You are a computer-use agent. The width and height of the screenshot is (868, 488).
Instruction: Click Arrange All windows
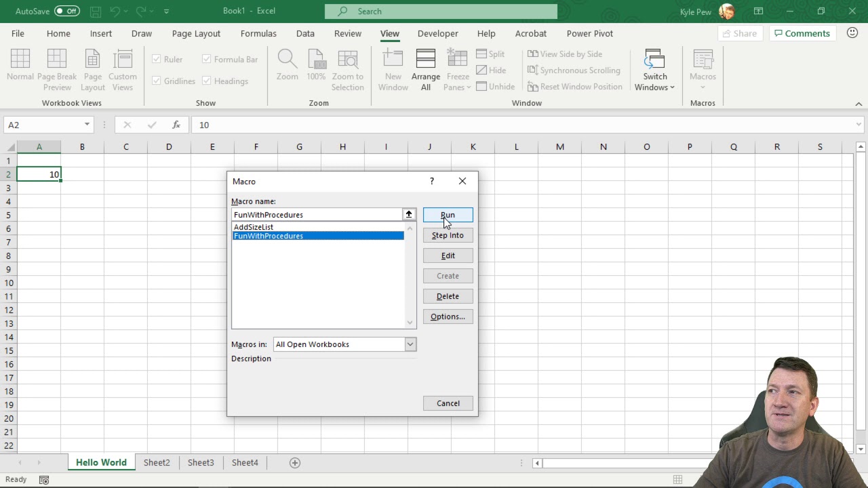(x=426, y=70)
